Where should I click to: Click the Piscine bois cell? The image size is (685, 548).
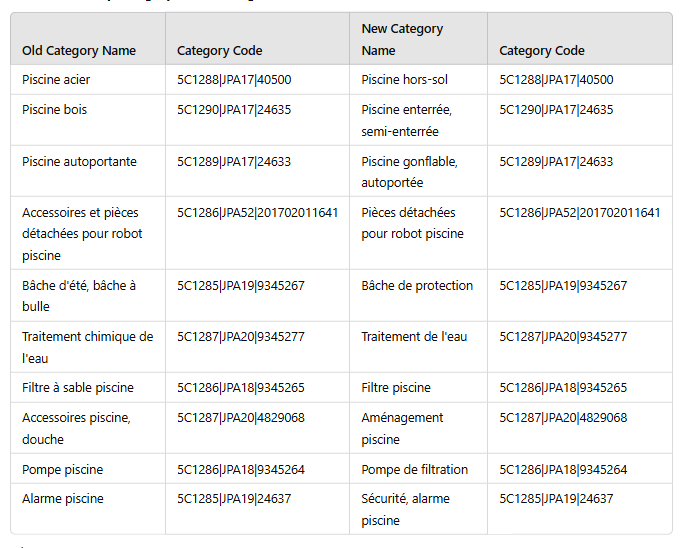[x=54, y=110]
